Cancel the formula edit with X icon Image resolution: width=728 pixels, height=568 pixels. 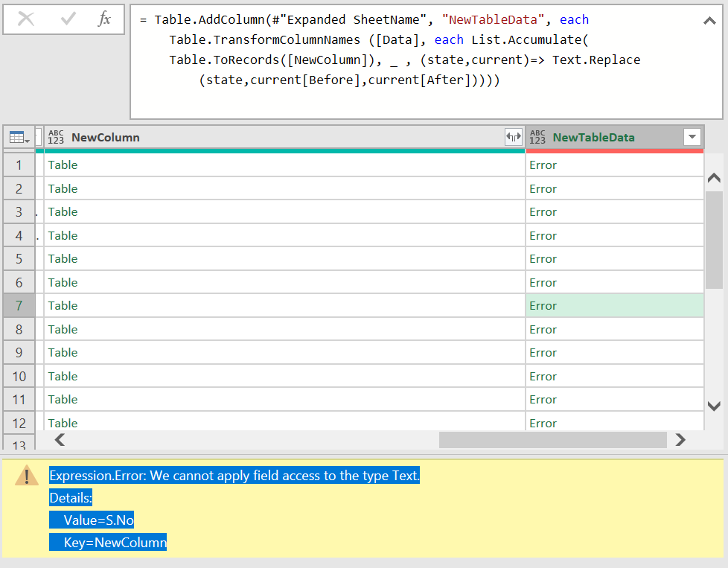coord(26,19)
